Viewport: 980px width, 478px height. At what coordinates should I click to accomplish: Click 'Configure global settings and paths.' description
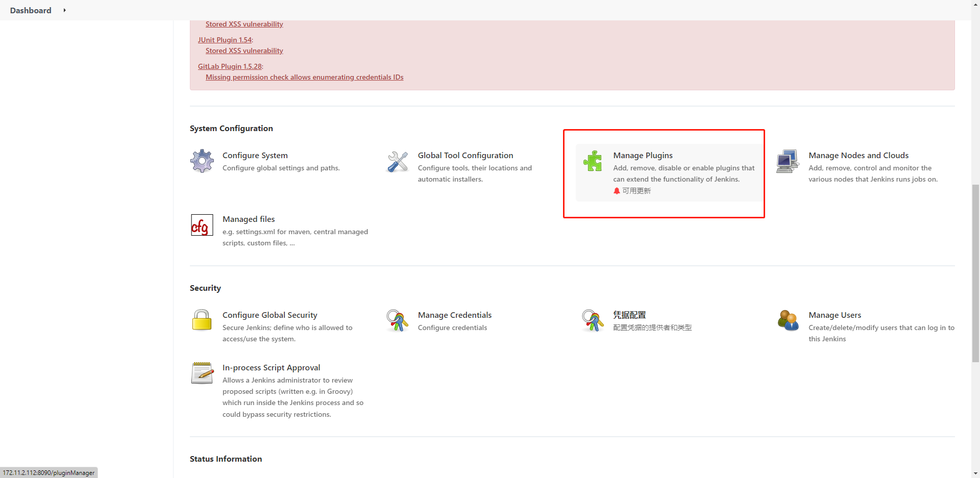[x=281, y=168]
